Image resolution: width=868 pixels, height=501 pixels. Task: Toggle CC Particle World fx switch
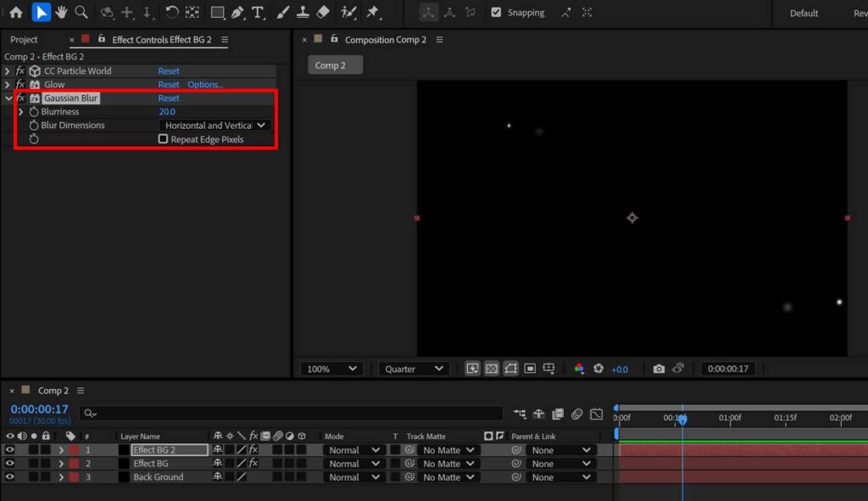[x=20, y=71]
